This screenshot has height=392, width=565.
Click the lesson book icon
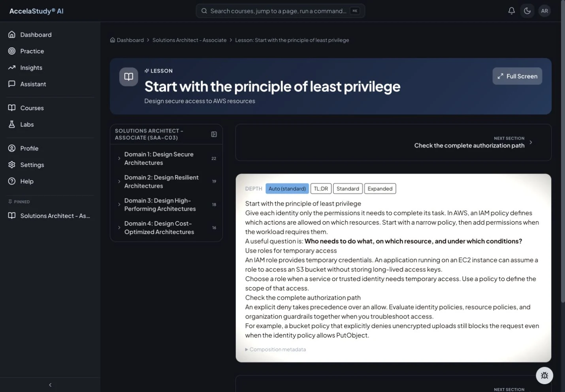[129, 77]
